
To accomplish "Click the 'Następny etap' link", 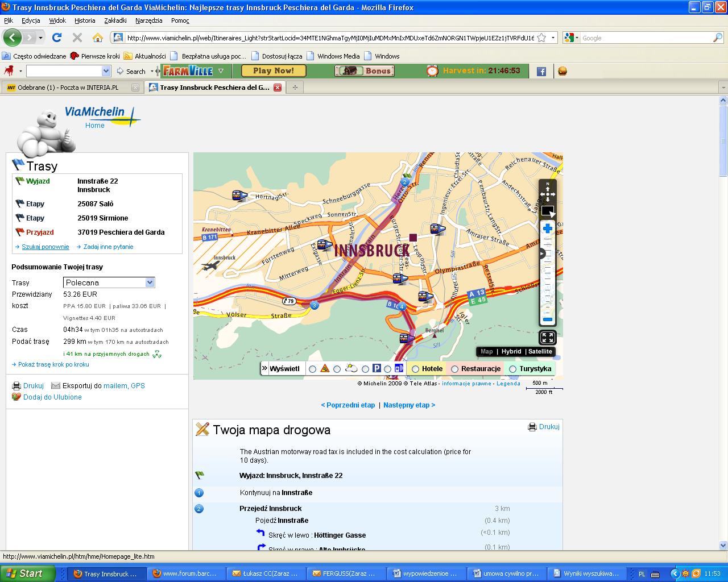I will click(409, 405).
